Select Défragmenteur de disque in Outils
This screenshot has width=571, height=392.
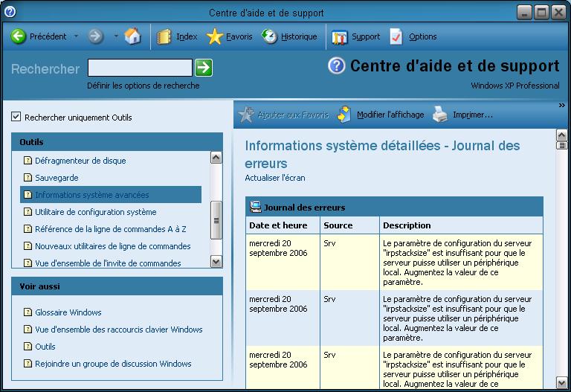pyautogui.click(x=80, y=161)
